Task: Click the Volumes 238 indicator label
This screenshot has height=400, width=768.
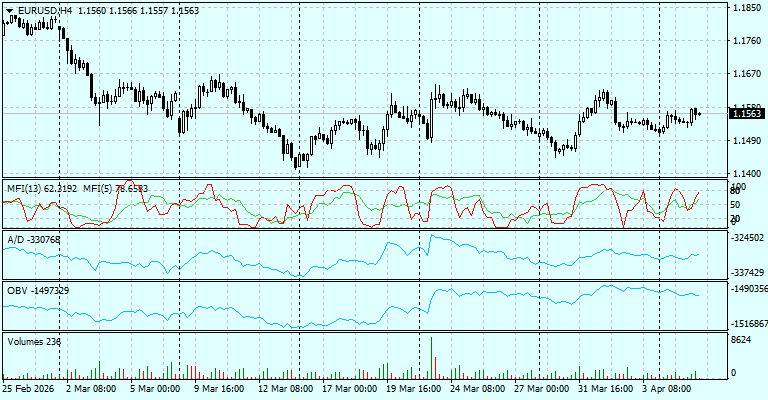Action: coord(34,341)
